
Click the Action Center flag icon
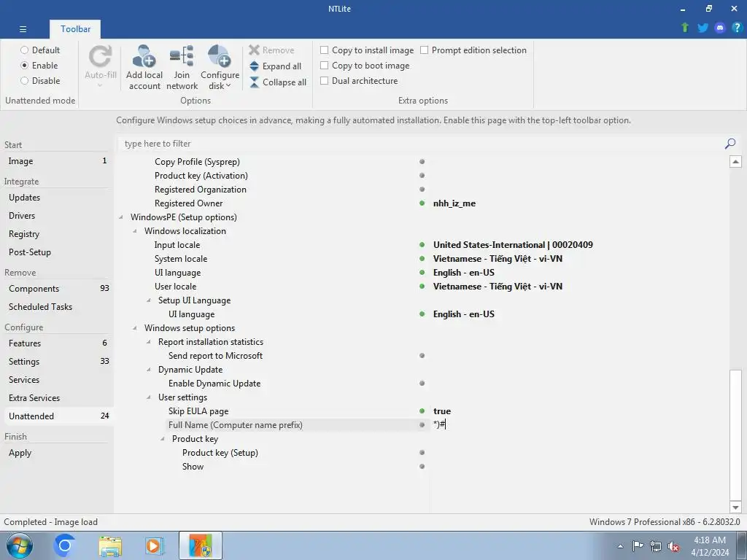(638, 545)
